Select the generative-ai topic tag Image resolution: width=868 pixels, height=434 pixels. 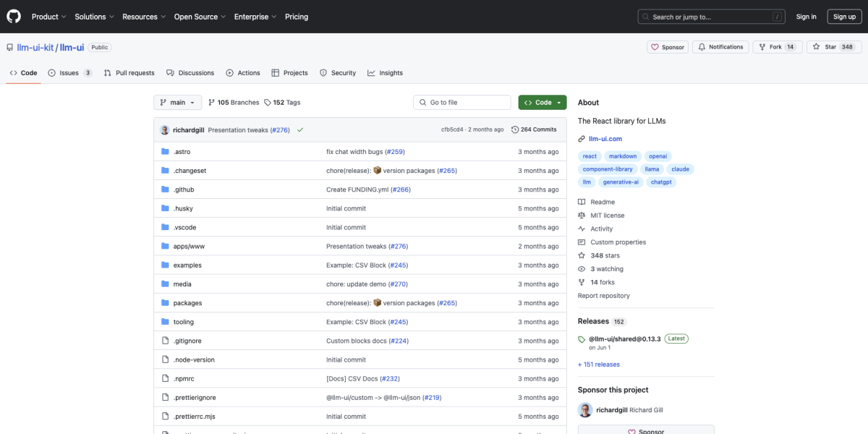click(x=621, y=182)
